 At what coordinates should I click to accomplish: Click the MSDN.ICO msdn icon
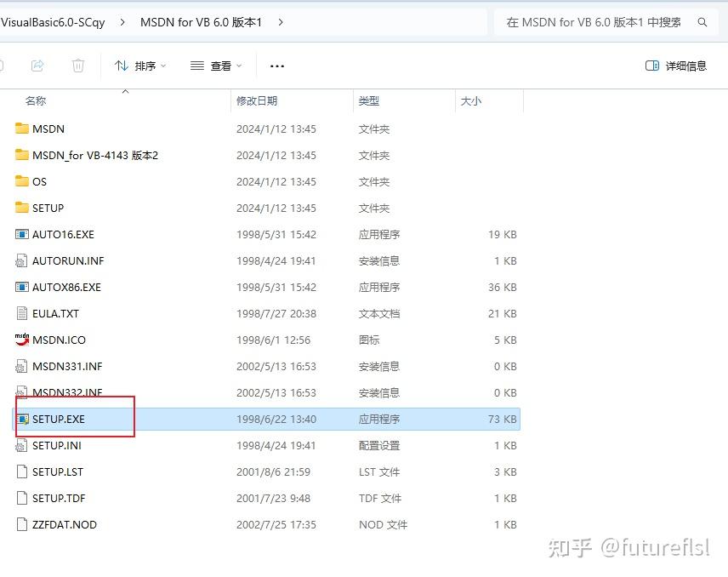(22, 340)
